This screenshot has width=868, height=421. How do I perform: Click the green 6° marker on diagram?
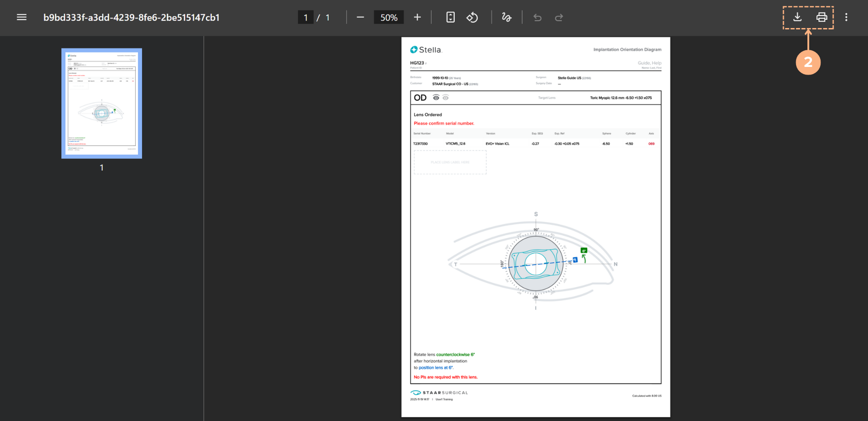tap(584, 251)
